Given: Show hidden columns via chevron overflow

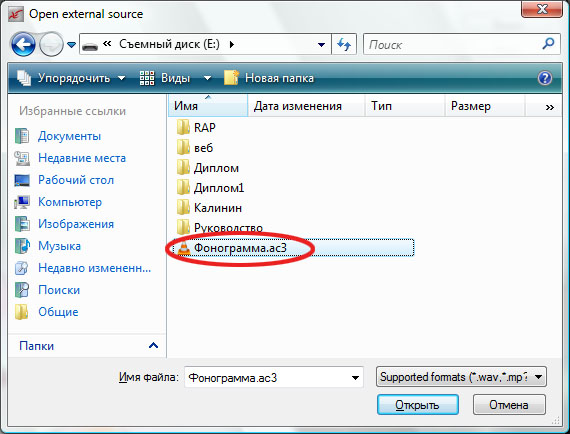Looking at the screenshot, I should pos(549,107).
